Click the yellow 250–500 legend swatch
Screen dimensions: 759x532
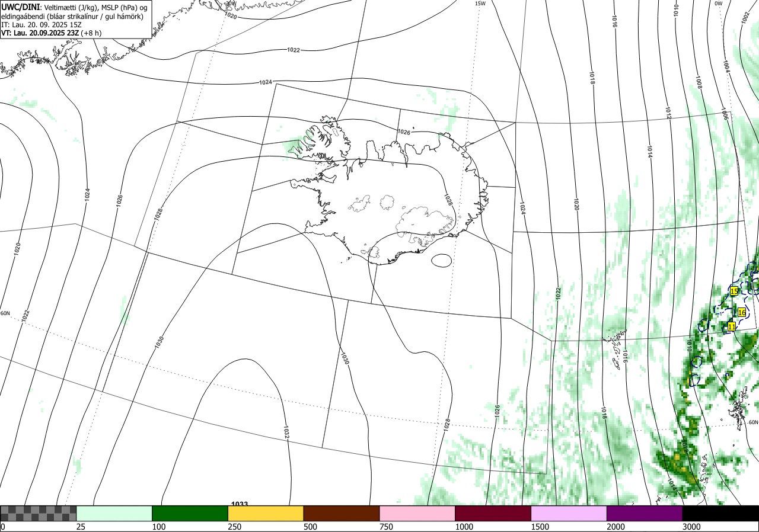point(266,513)
